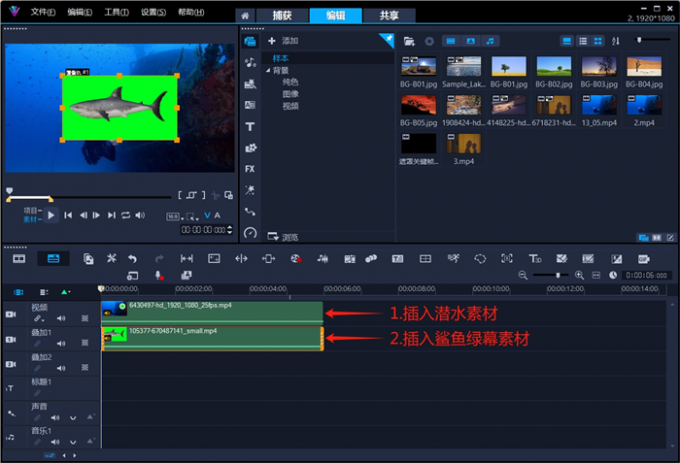Viewport: 680px width, 463px height.
Task: Switch to Storyboard view icon
Action: click(x=19, y=259)
